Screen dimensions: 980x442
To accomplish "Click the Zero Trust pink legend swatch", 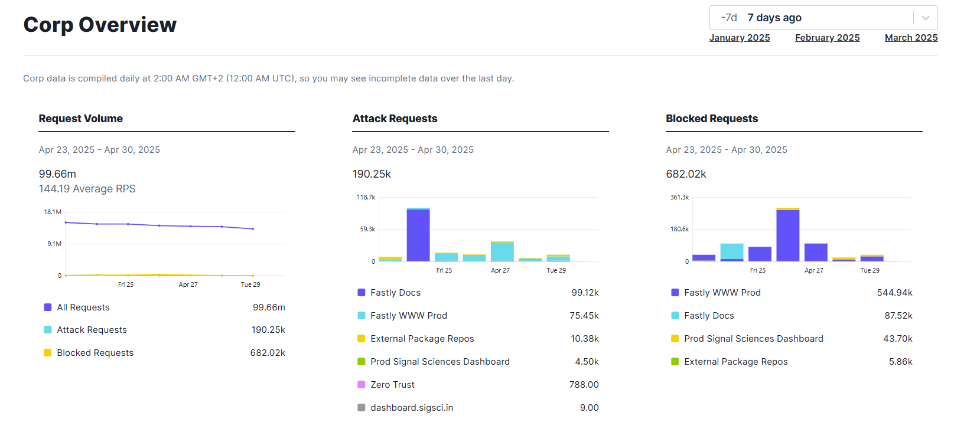I will point(362,385).
